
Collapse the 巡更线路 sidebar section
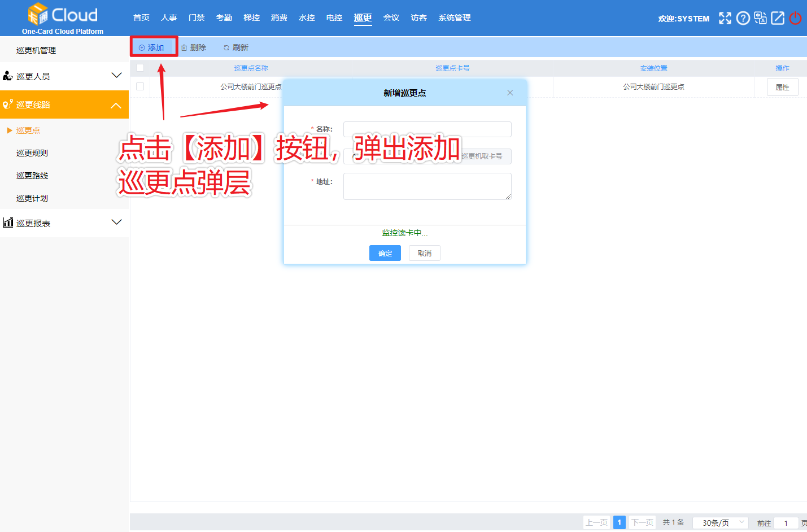[116, 105]
